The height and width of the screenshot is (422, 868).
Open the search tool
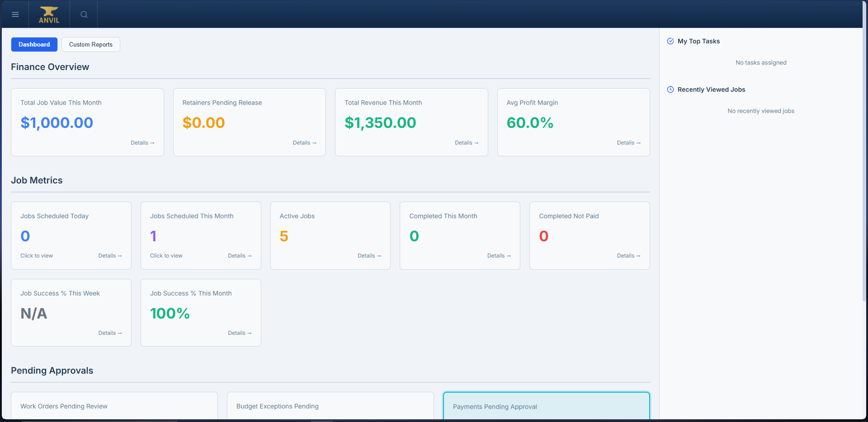click(83, 14)
